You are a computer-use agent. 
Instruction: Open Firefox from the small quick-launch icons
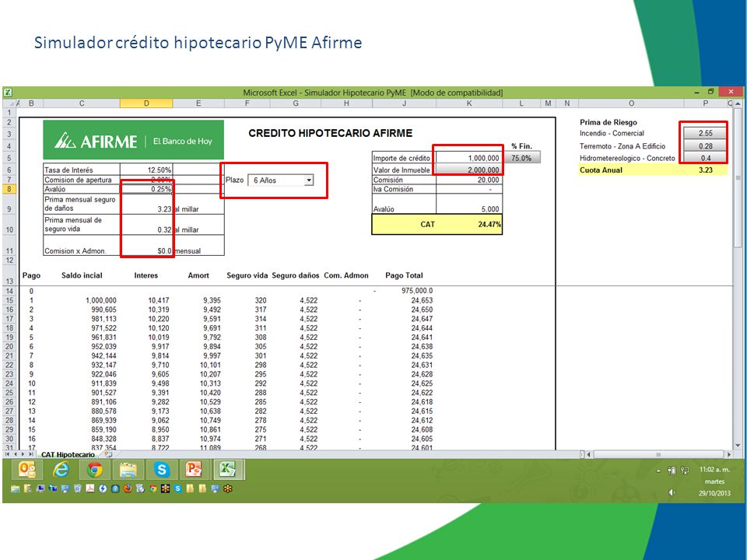tap(128, 488)
